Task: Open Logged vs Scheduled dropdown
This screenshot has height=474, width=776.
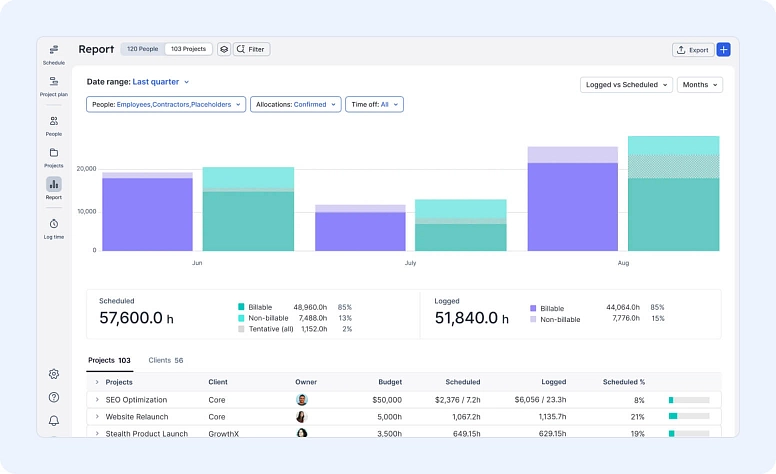Action: coord(627,85)
